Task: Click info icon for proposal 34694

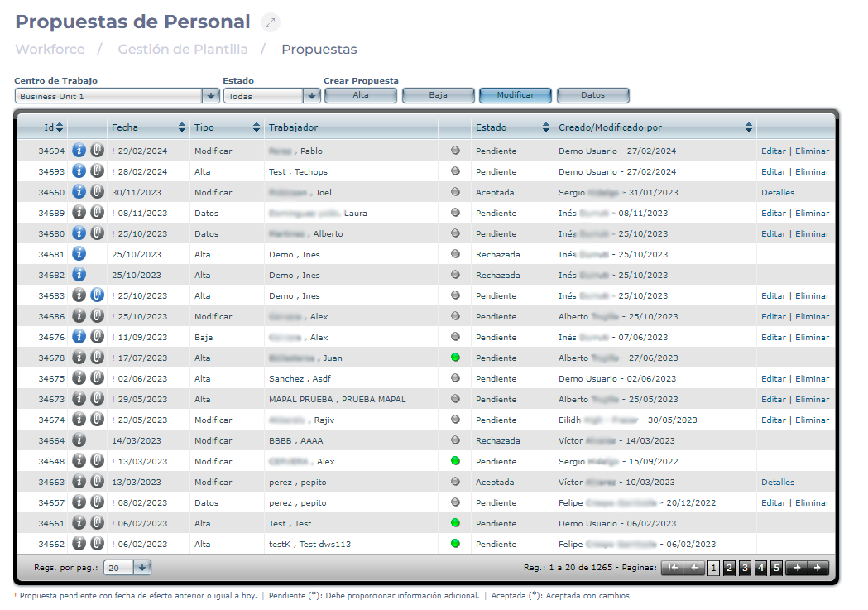Action: pyautogui.click(x=79, y=151)
